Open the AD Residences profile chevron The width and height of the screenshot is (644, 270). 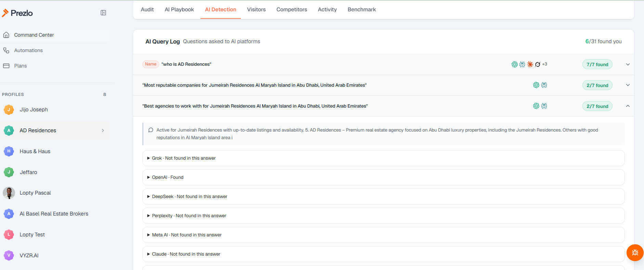[x=103, y=131]
